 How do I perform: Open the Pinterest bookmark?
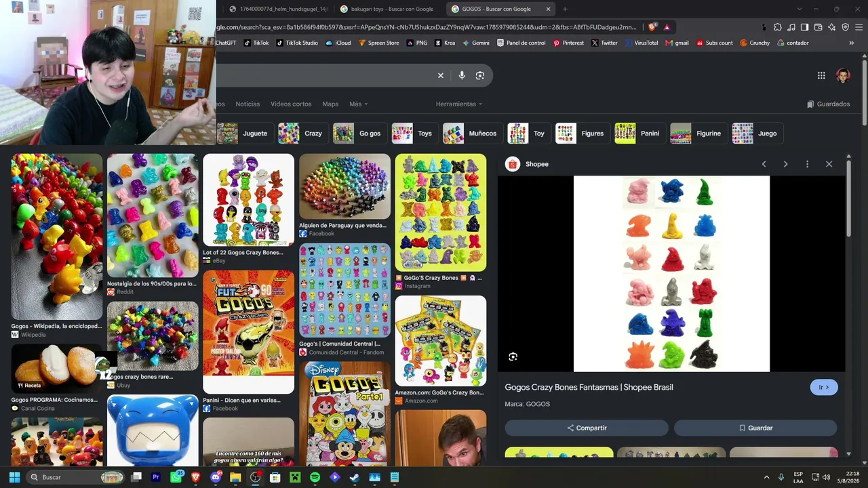pos(568,43)
